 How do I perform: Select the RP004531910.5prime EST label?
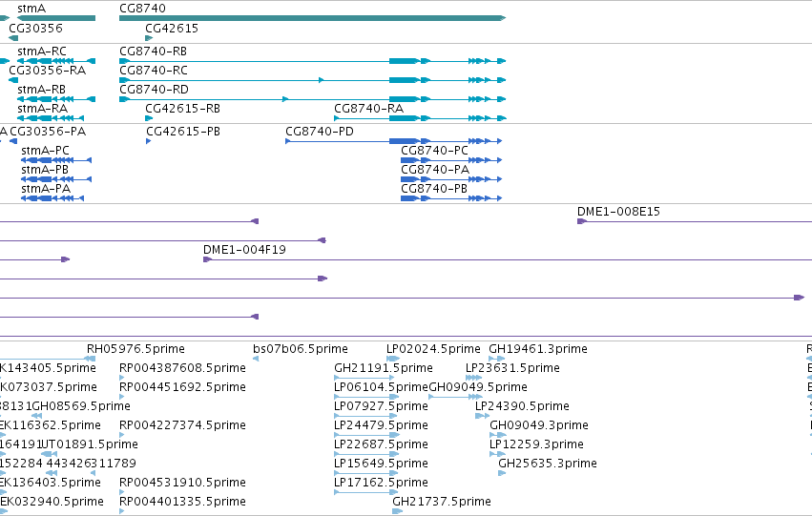pos(183,483)
